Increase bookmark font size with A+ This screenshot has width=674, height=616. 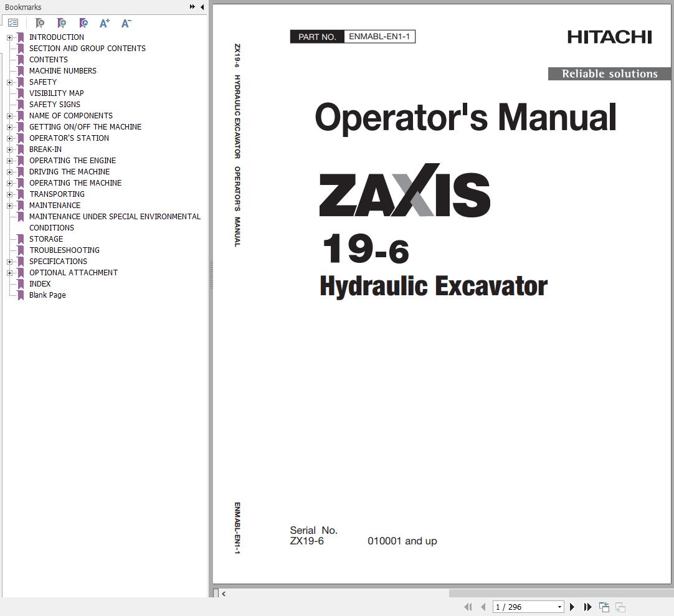pyautogui.click(x=105, y=23)
